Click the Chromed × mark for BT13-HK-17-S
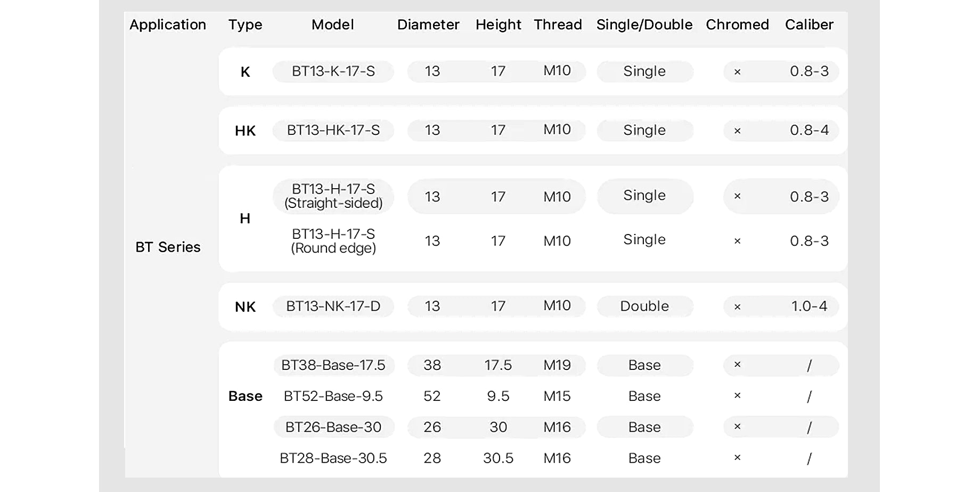980x492 pixels. 737,131
